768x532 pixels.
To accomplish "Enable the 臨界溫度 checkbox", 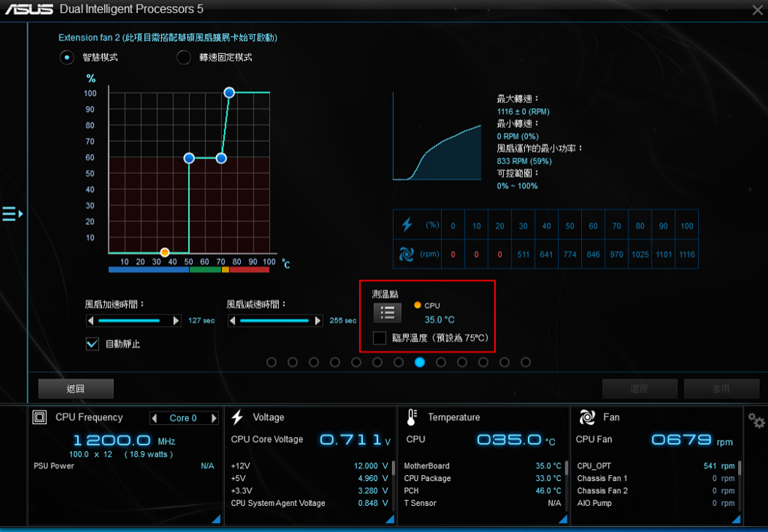I will pos(380,338).
